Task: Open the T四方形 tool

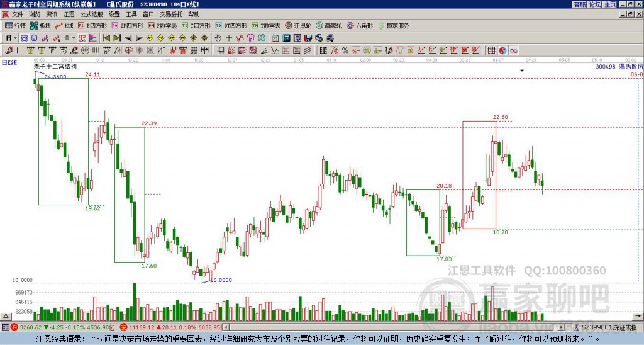Action: (x=196, y=25)
